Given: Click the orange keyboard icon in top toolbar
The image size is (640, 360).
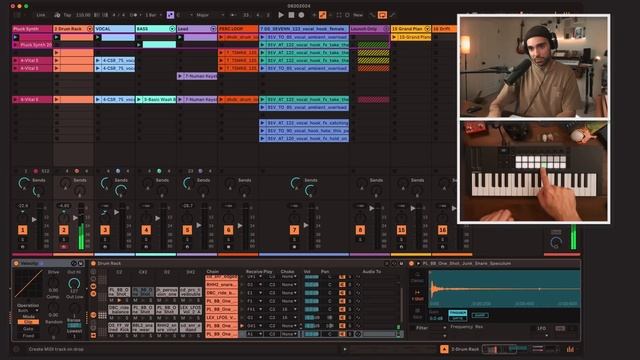Looking at the screenshot, I should (x=382, y=15).
